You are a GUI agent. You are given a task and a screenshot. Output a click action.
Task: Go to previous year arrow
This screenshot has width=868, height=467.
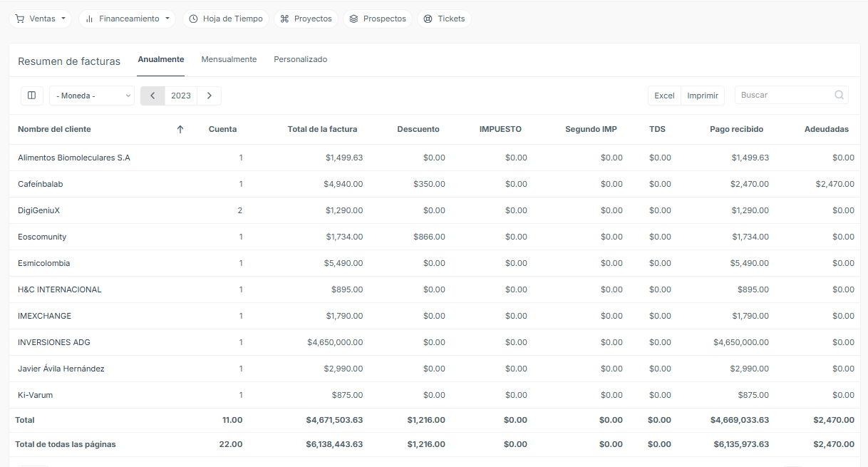[153, 96]
